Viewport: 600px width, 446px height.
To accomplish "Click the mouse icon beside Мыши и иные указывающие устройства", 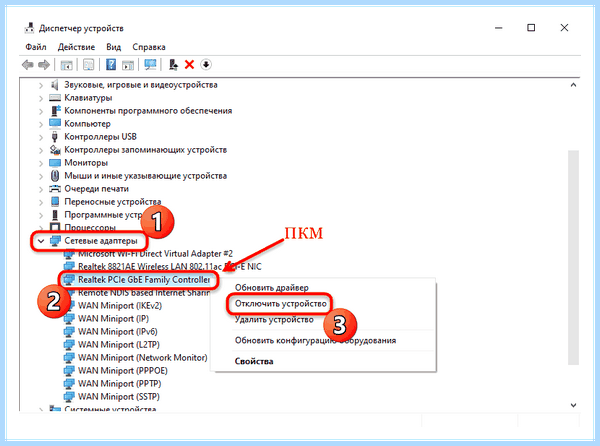I will click(x=55, y=176).
